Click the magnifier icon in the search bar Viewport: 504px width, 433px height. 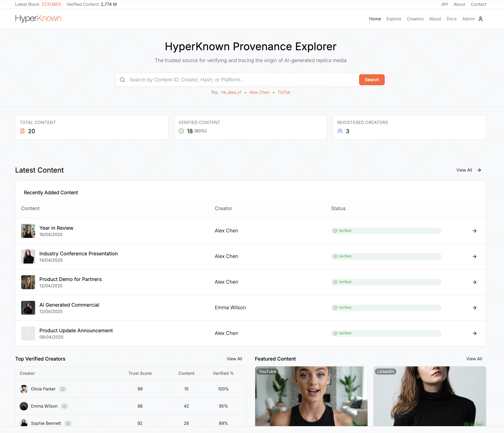coord(122,80)
